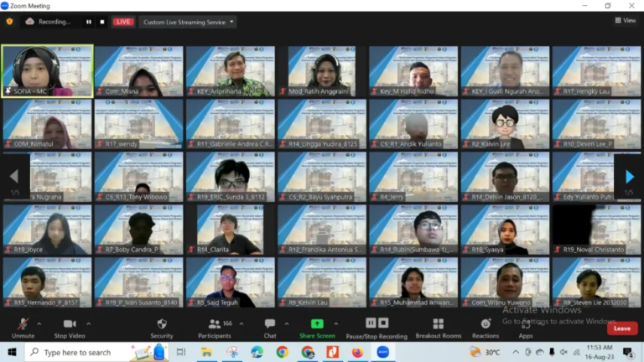
Task: Click the Leave meeting button
Action: [x=621, y=328]
